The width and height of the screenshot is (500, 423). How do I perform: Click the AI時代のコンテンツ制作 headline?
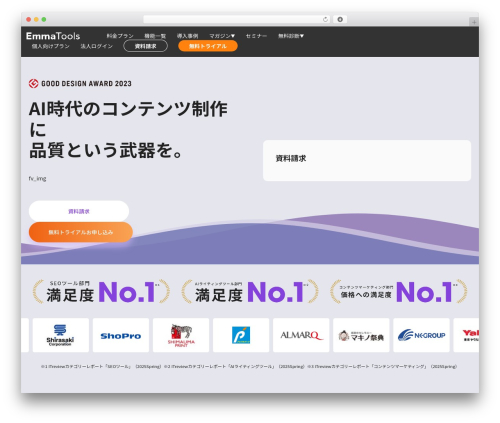coord(128,130)
